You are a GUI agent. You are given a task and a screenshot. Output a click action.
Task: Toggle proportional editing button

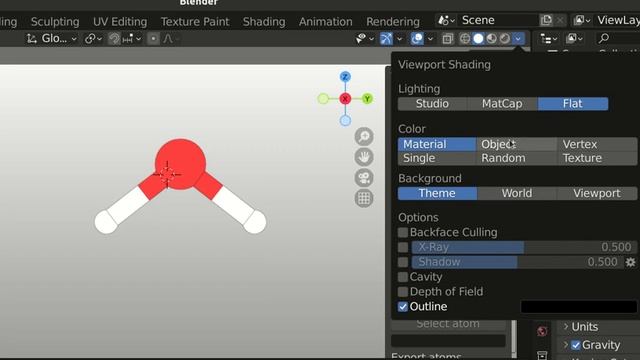click(x=153, y=39)
